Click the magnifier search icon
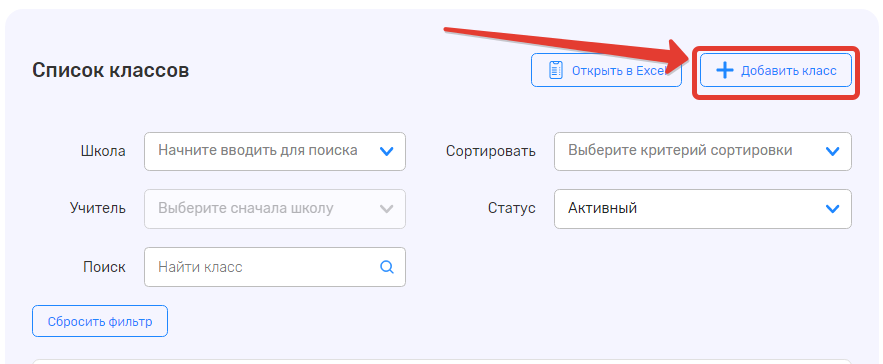This screenshot has height=364, width=883. click(387, 267)
